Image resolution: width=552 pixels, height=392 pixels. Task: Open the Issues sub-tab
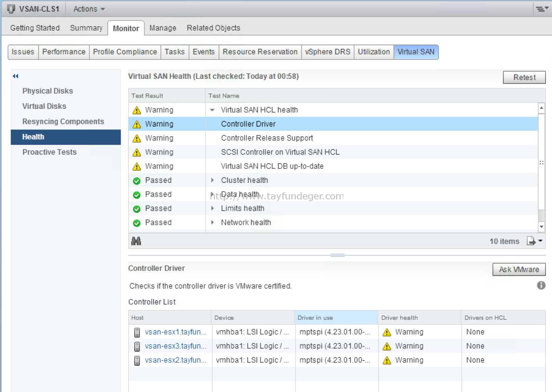click(x=23, y=52)
